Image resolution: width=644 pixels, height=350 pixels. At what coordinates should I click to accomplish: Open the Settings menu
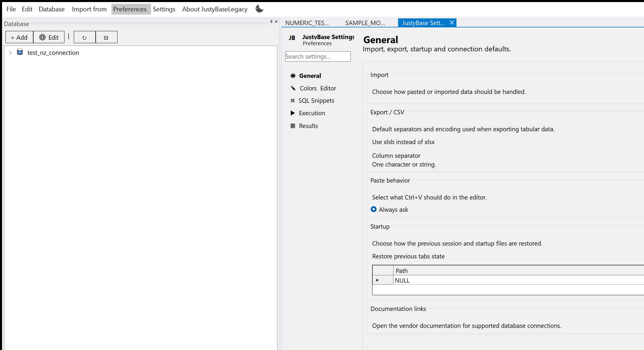pos(164,9)
